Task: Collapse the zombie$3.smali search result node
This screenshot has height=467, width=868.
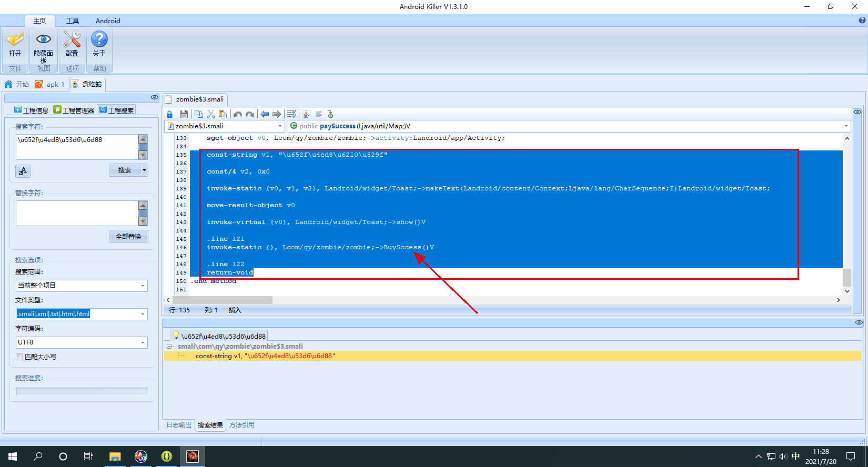Action: (x=169, y=346)
